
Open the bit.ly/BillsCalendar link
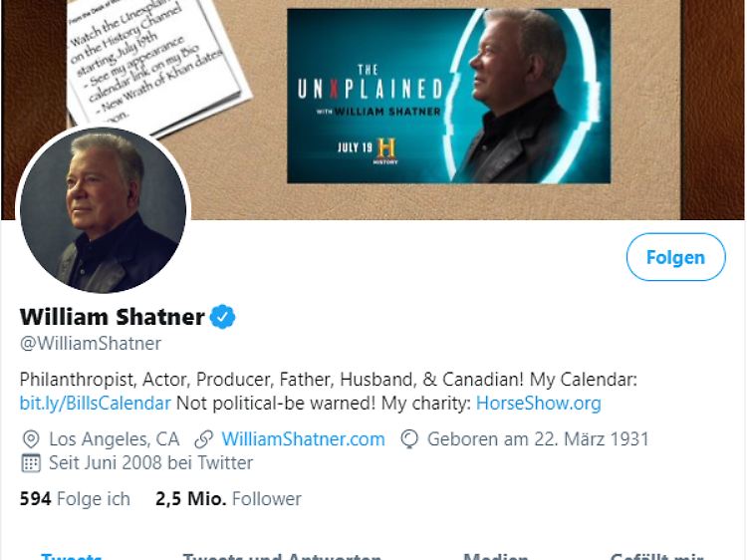[x=95, y=404]
